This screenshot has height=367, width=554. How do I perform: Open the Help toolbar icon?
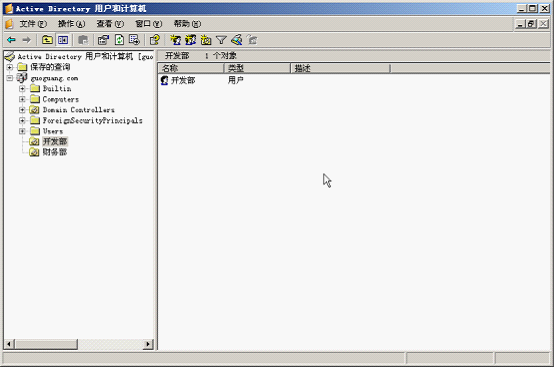154,40
